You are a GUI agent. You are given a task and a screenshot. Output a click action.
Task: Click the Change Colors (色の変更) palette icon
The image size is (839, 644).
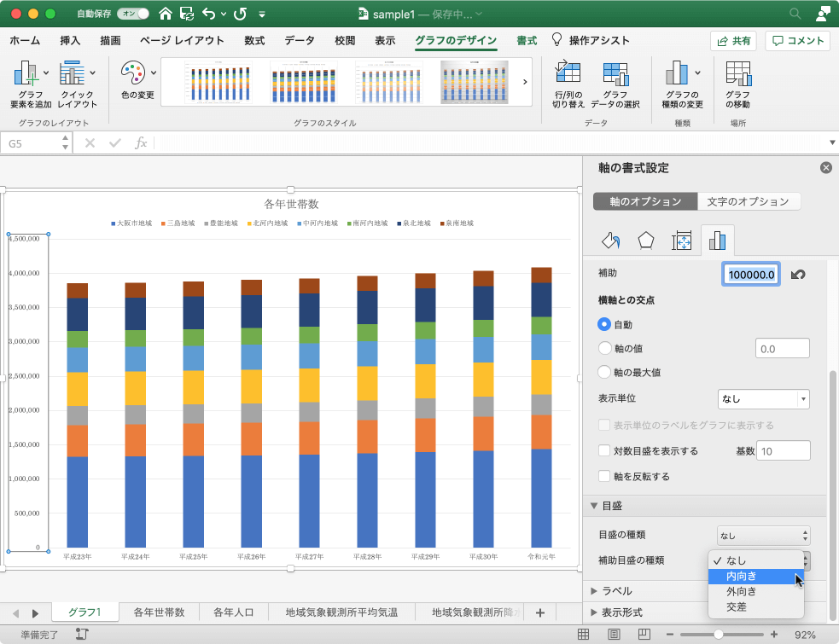point(133,73)
